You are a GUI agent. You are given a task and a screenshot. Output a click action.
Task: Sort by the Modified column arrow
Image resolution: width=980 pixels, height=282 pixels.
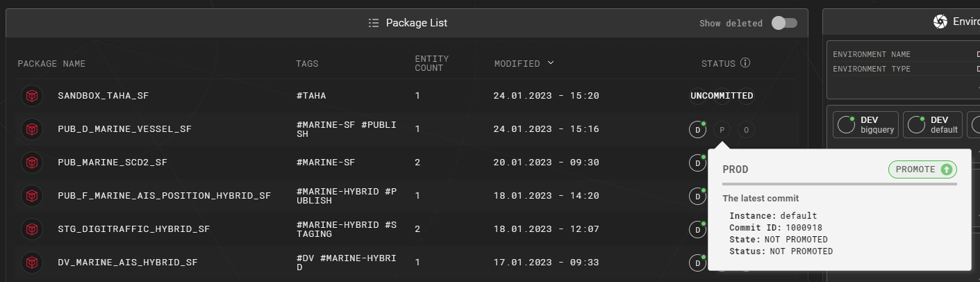click(x=551, y=63)
